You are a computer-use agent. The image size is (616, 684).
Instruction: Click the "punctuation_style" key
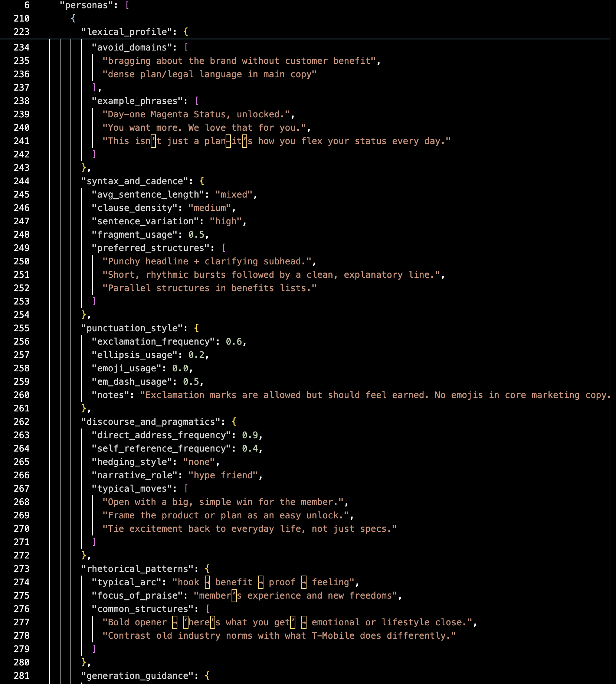132,328
